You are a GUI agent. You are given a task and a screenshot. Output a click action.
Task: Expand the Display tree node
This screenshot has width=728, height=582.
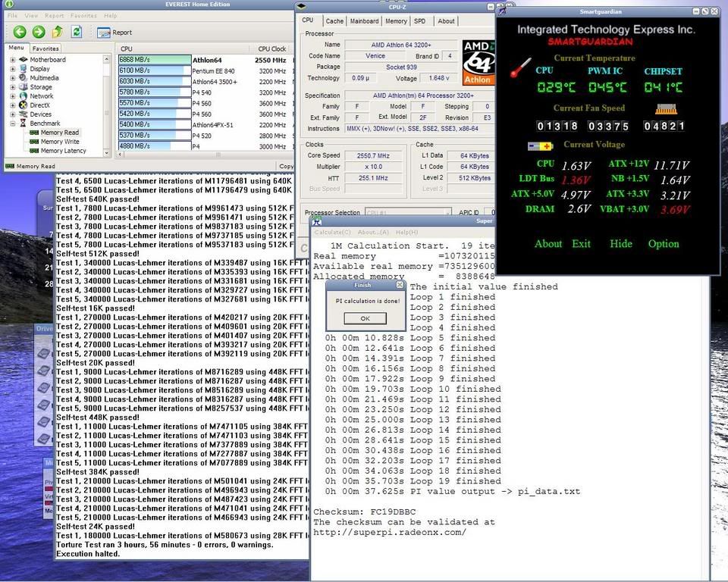coord(13,69)
